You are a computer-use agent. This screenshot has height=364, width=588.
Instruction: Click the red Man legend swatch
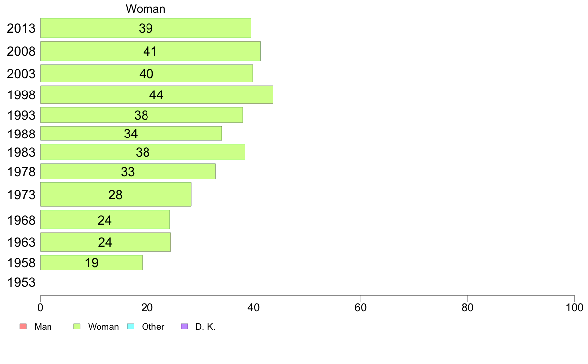point(22,327)
